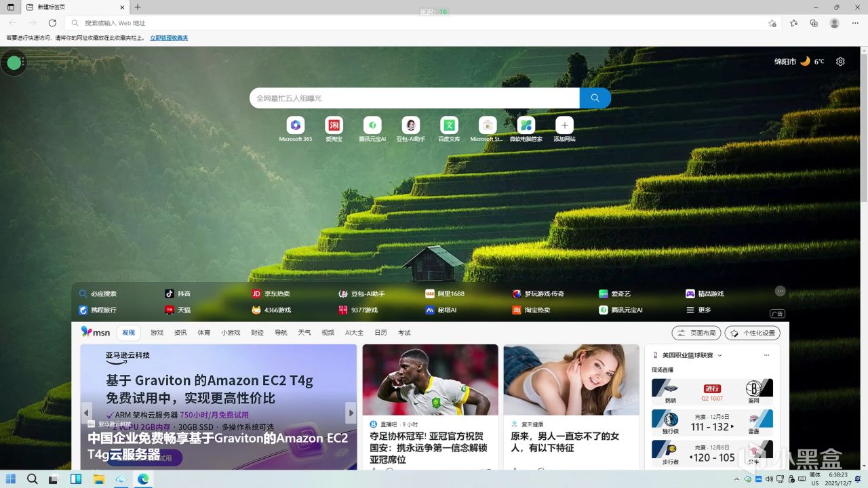Screen dimensions: 868x488
Task: Click the 立即管理收藏夹 link
Action: pos(169,38)
